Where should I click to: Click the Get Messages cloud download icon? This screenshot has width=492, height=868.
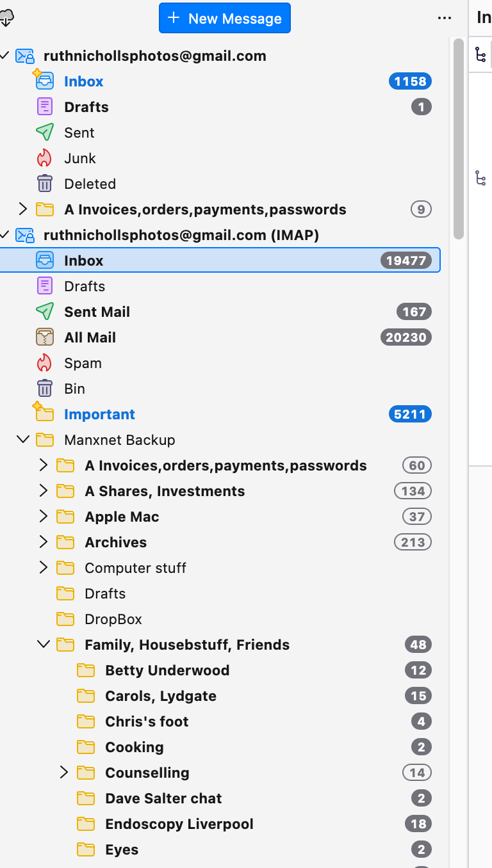pyautogui.click(x=5, y=19)
